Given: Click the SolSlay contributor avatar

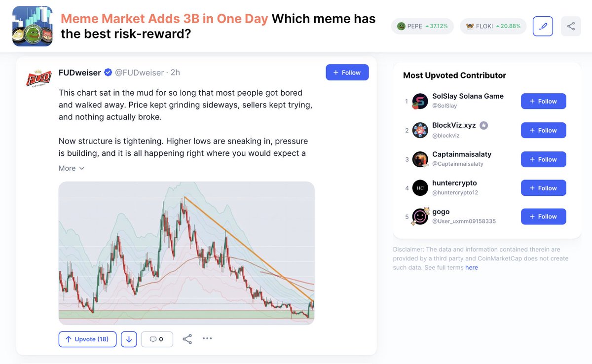Looking at the screenshot, I should point(420,101).
